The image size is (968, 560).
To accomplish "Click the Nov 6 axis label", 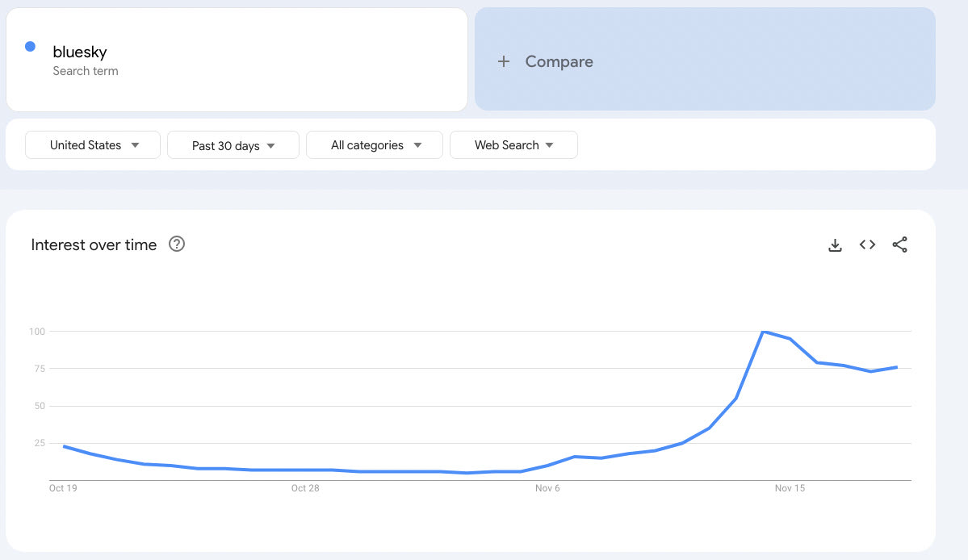I will pyautogui.click(x=547, y=488).
